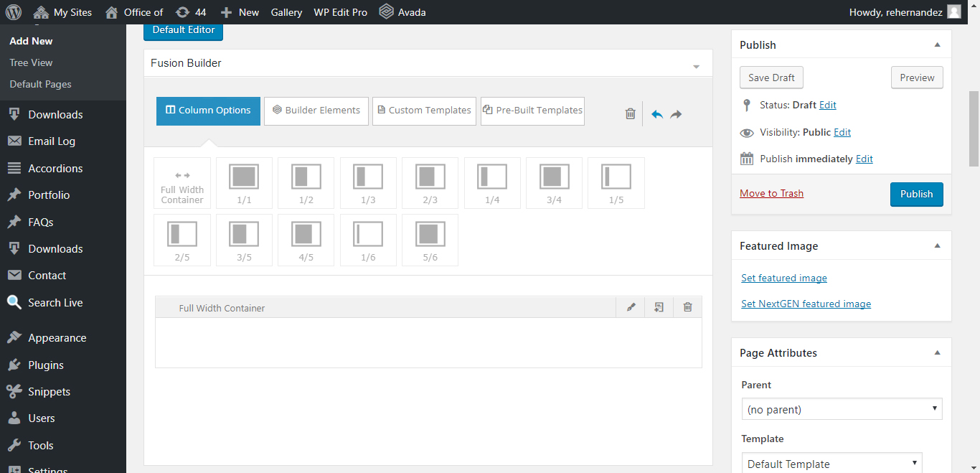Add a 4/5 column layout
The image size is (980, 473).
click(306, 240)
